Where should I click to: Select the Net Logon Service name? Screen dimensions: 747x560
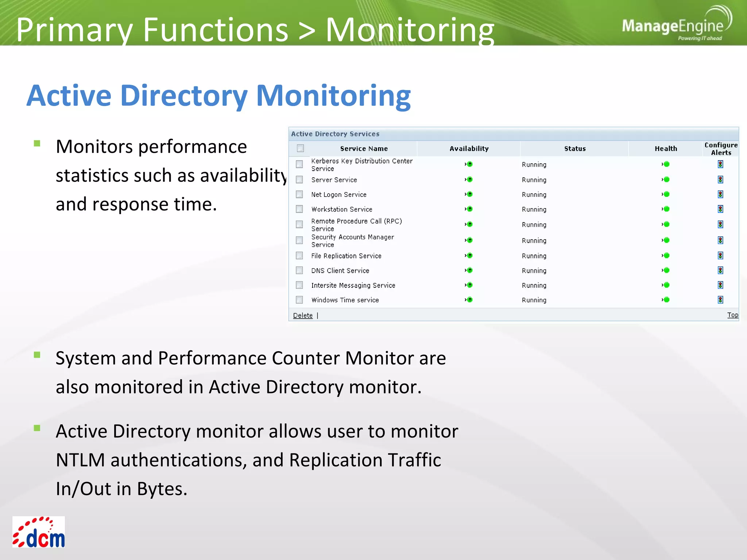tap(339, 195)
